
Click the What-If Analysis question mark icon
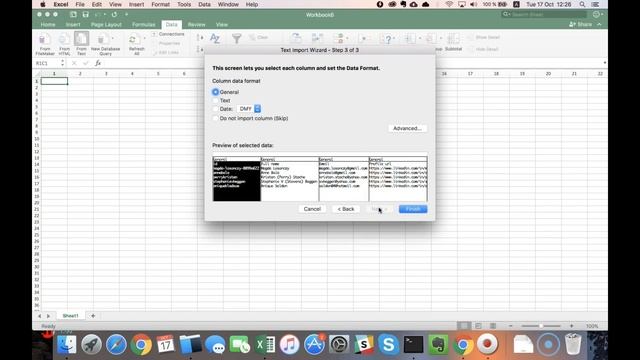click(387, 39)
